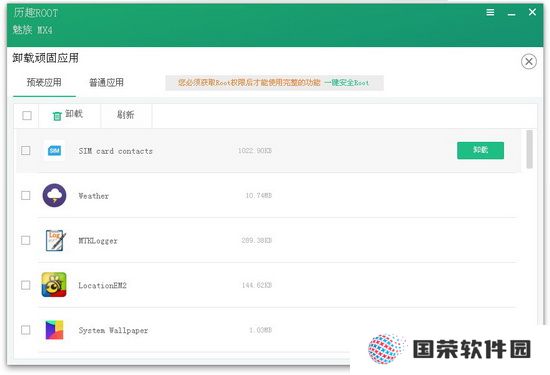
Task: Select the System Wallpaper name text
Action: 113,330
